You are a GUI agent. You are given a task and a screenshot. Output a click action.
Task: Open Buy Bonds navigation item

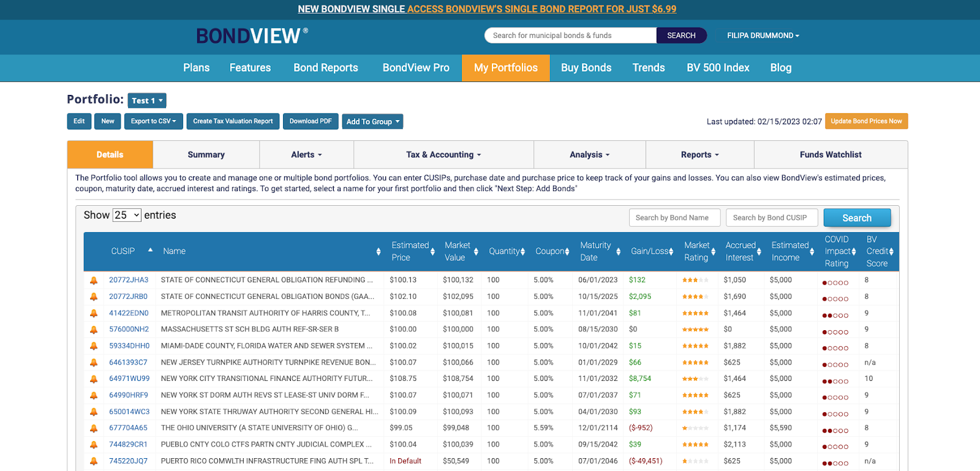[586, 68]
